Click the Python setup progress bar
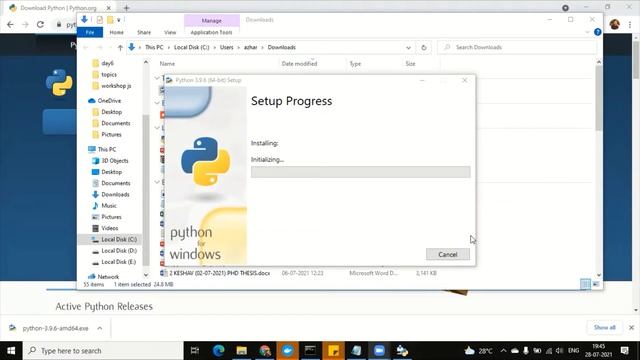The image size is (640, 360). [360, 172]
